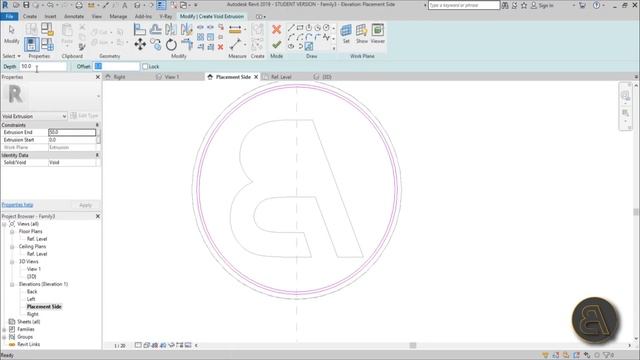Click the Trim/Extend to Corner tool
Image resolution: width=640 pixels, height=360 pixels.
click(187, 44)
